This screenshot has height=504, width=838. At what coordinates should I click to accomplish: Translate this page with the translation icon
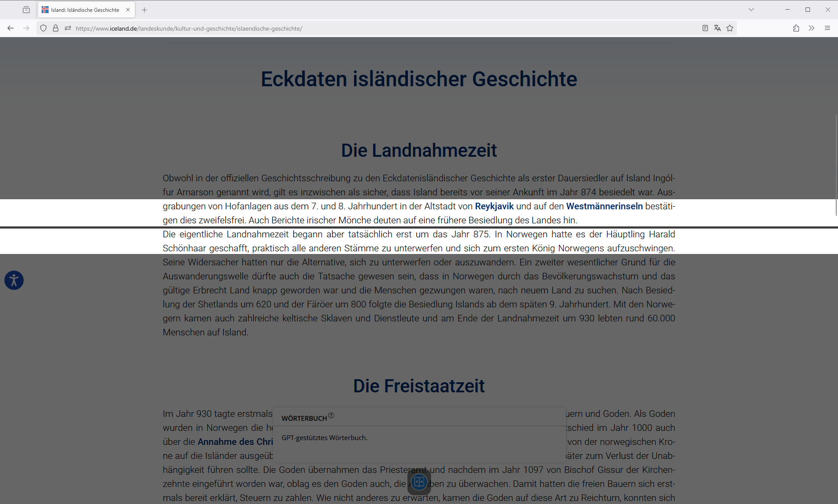(718, 28)
